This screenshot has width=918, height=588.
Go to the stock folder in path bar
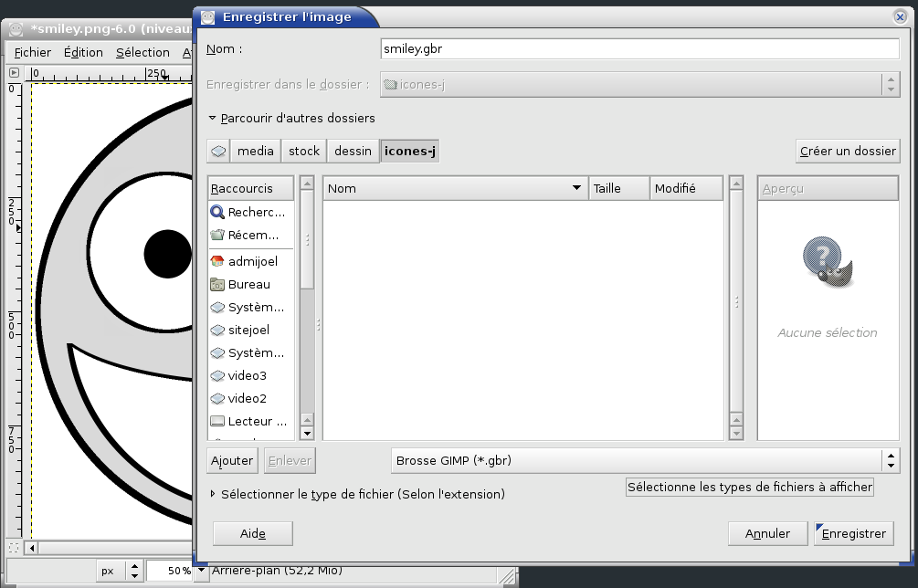[x=304, y=152]
